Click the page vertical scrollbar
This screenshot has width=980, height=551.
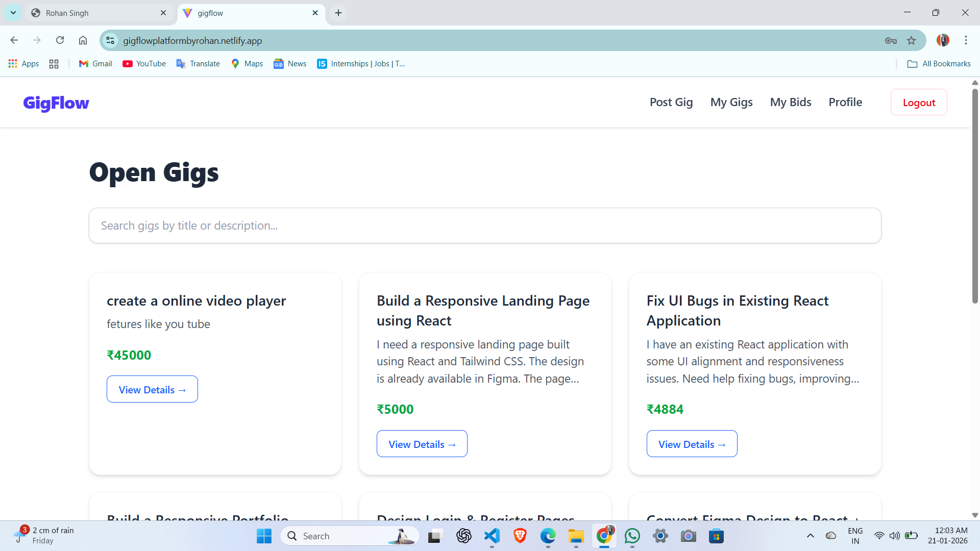(x=975, y=196)
